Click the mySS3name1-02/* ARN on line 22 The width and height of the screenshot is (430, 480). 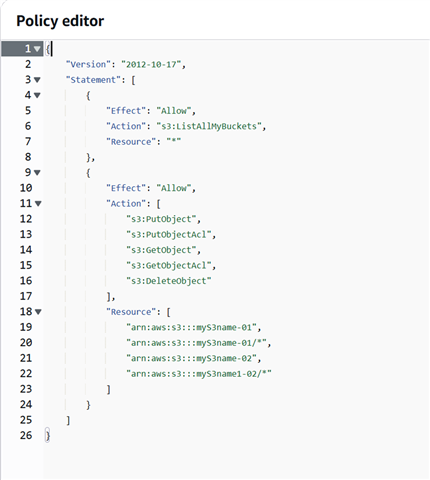point(199,374)
